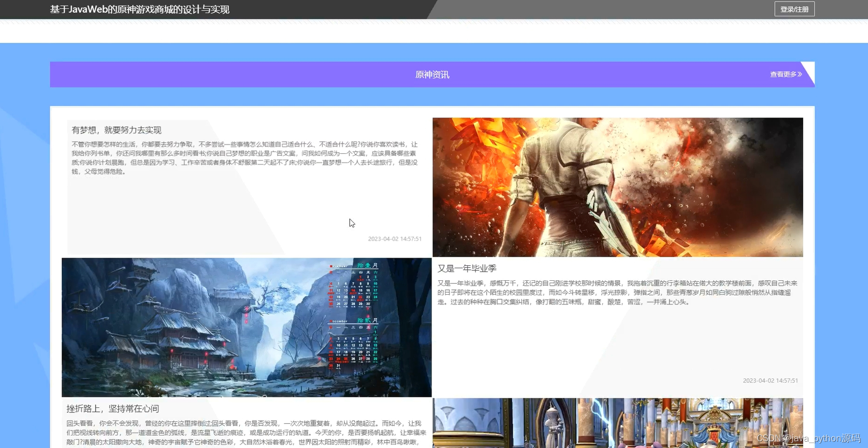Open 查看更多 link in news banner
The width and height of the screenshot is (868, 448).
(x=786, y=74)
